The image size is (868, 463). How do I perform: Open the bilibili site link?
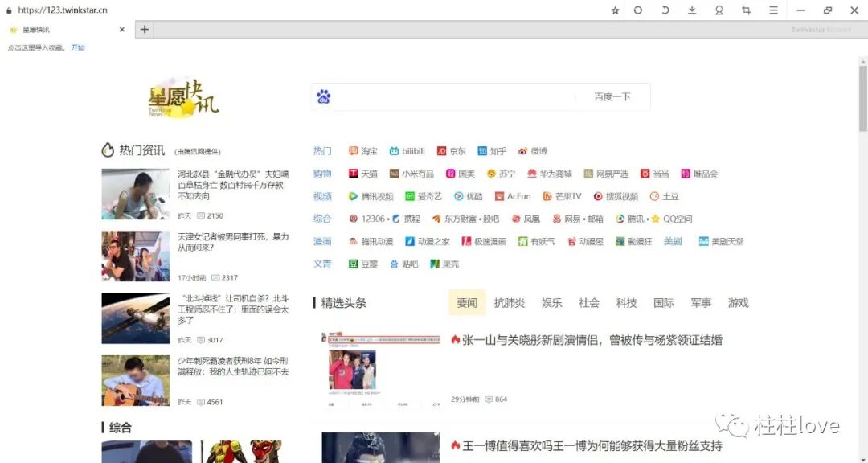point(407,151)
